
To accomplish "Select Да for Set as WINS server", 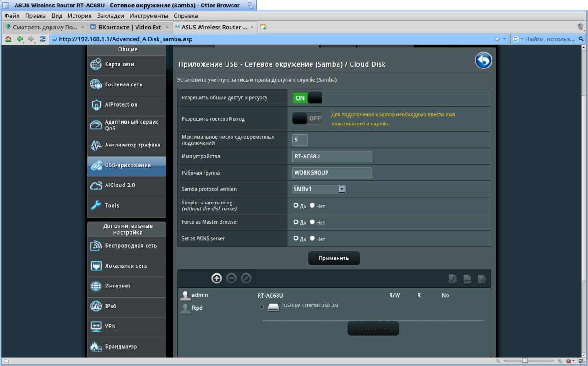I will (296, 238).
